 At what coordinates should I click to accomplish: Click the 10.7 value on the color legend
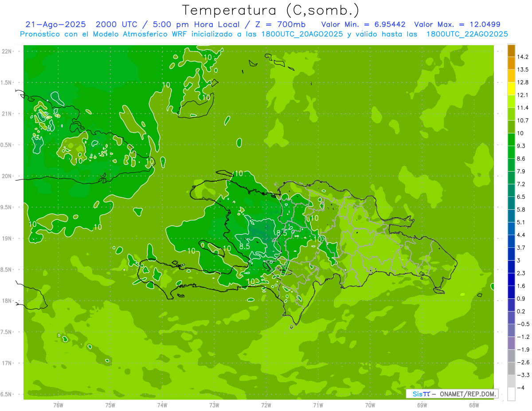pyautogui.click(x=523, y=121)
